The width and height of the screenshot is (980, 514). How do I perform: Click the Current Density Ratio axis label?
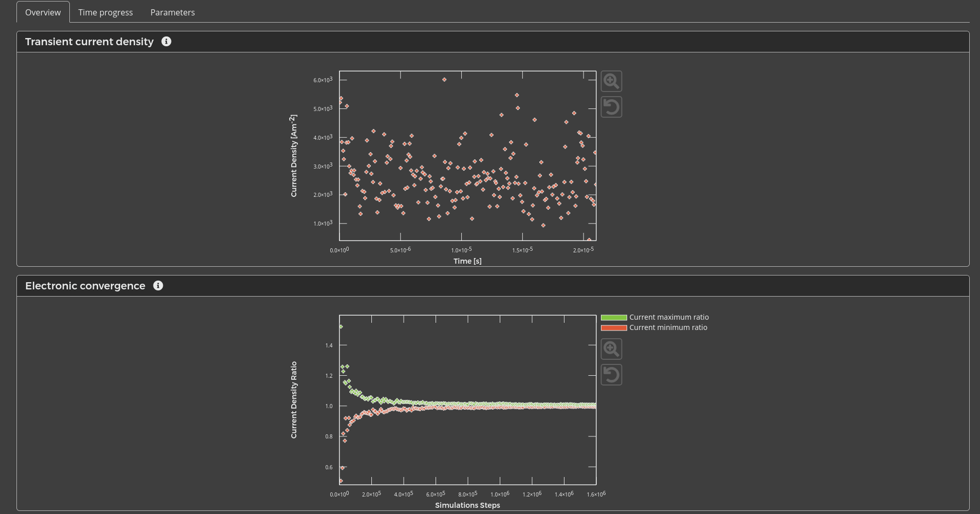pos(294,400)
